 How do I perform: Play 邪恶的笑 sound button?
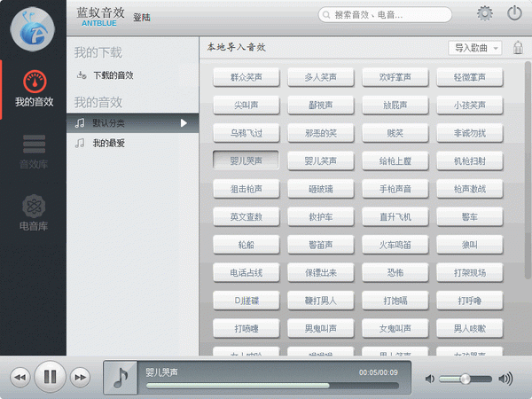point(321,133)
